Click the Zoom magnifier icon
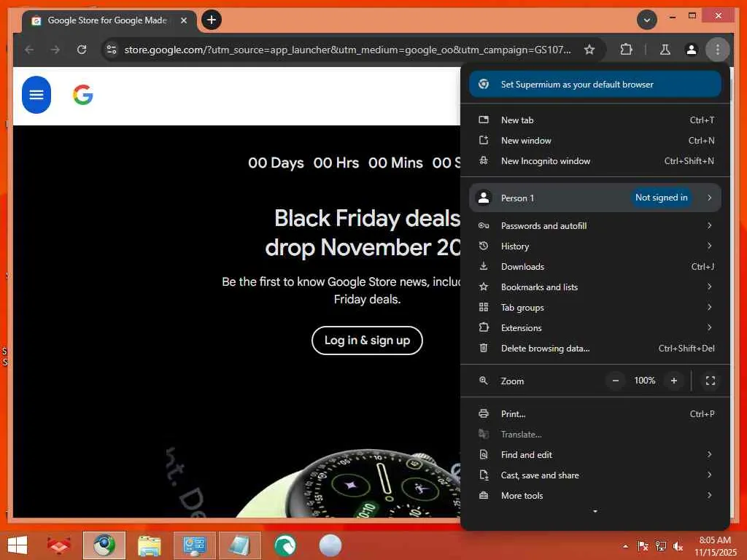747x560 pixels. pos(484,381)
